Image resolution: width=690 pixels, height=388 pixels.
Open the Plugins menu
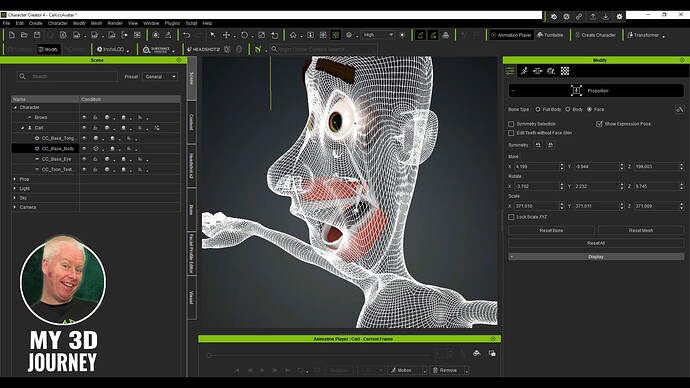(172, 23)
